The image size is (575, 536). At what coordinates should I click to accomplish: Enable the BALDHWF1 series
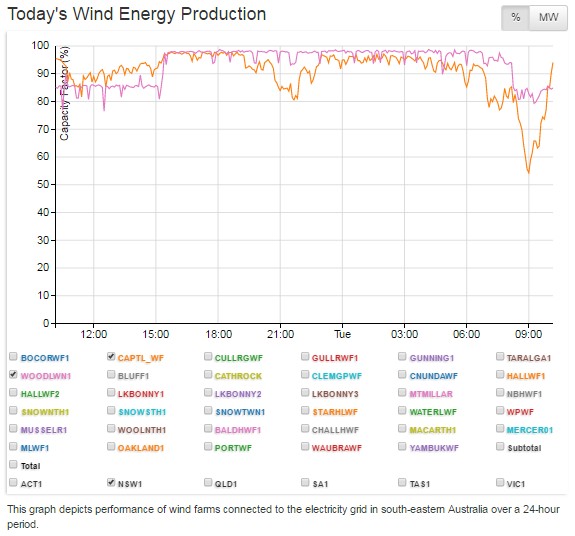[208, 428]
